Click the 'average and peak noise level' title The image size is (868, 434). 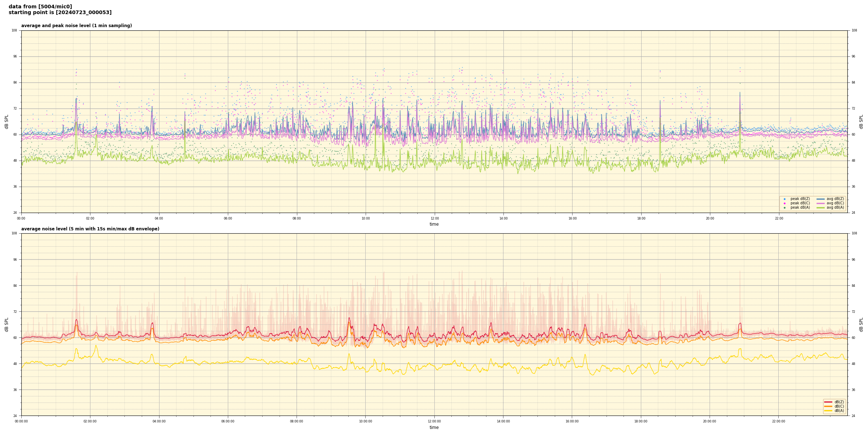click(x=76, y=26)
